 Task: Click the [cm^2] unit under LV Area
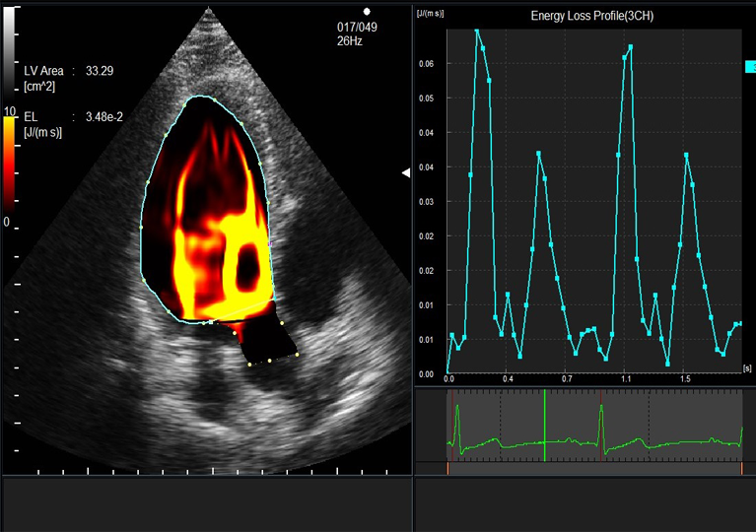coord(39,87)
